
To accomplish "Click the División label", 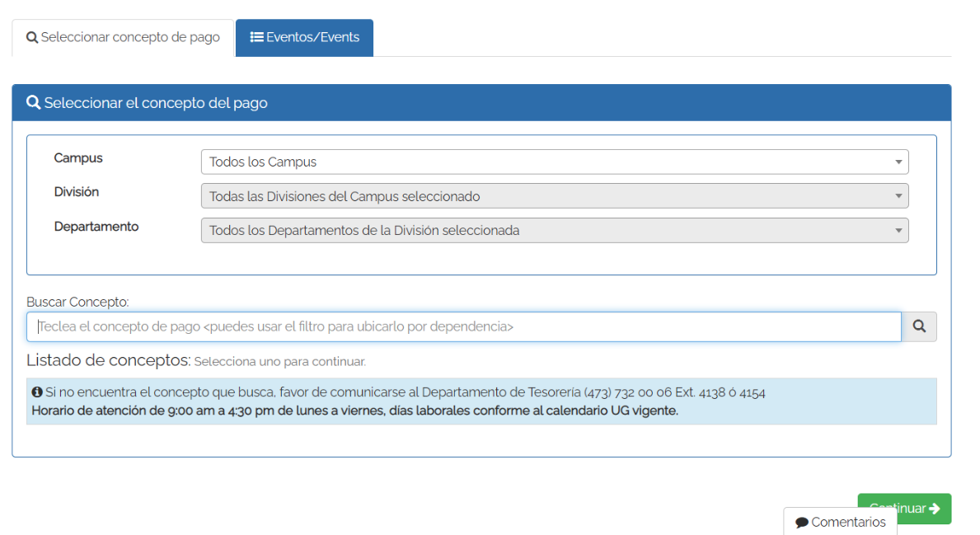I will tap(77, 192).
